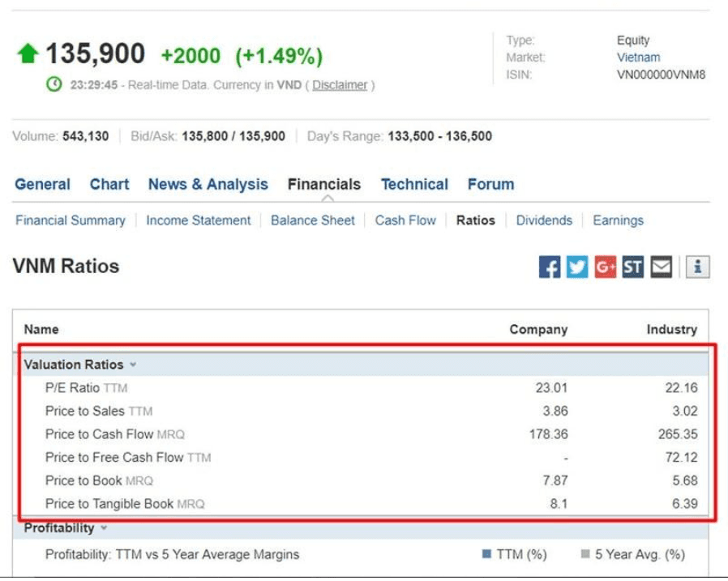The height and width of the screenshot is (581, 728).
Task: Open the Disclaimer link
Action: pyautogui.click(x=340, y=85)
